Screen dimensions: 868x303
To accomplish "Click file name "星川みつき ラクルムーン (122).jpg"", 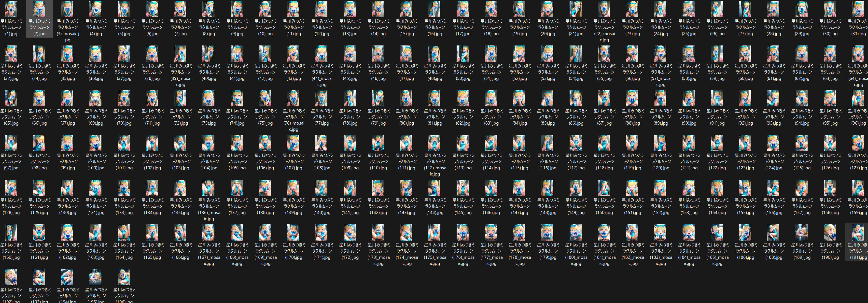I will tap(717, 161).
